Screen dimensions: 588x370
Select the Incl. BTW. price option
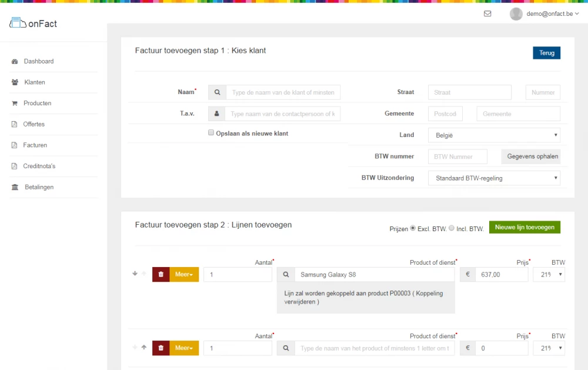452,228
